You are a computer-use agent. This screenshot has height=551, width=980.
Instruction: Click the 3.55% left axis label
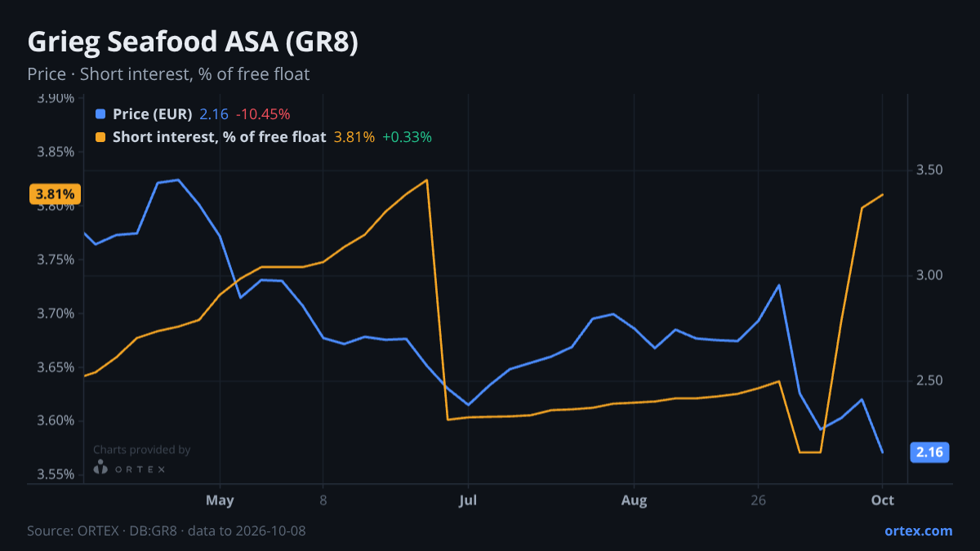tap(56, 475)
